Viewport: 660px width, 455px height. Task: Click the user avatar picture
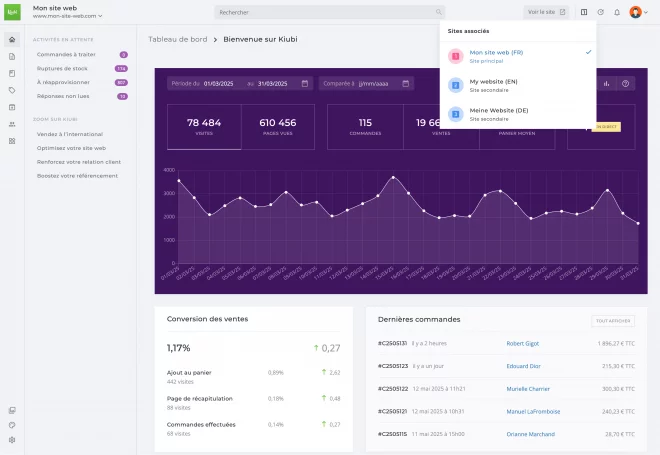[636, 12]
